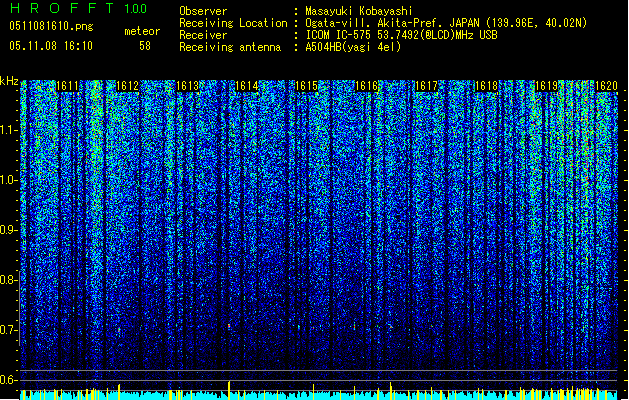Click the 1620 time marker
This screenshot has width=629, height=400.
click(606, 86)
